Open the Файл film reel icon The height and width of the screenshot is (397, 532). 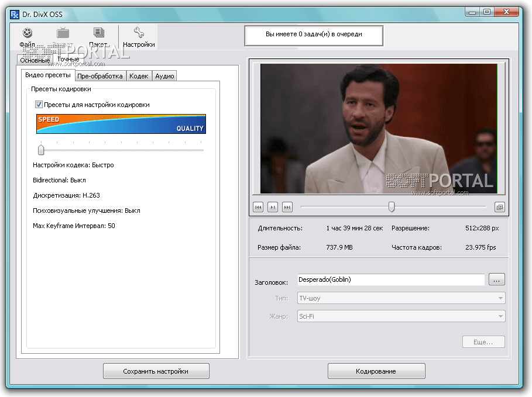coord(28,33)
